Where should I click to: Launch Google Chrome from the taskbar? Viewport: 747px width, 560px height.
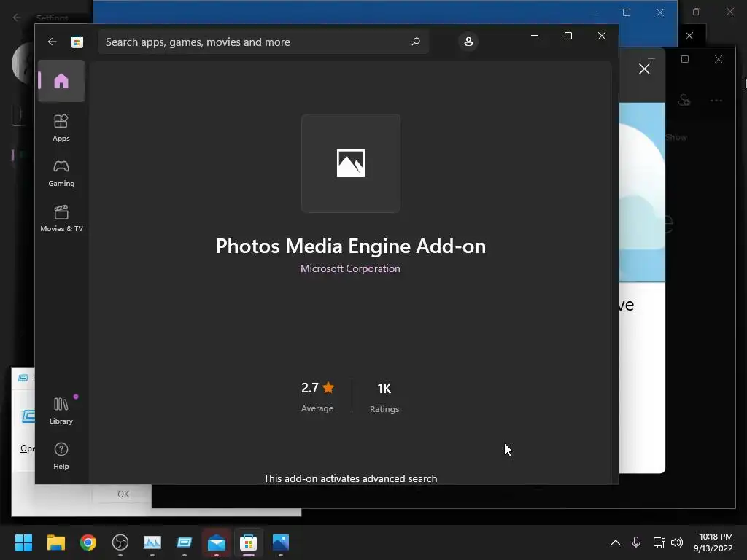pyautogui.click(x=88, y=542)
